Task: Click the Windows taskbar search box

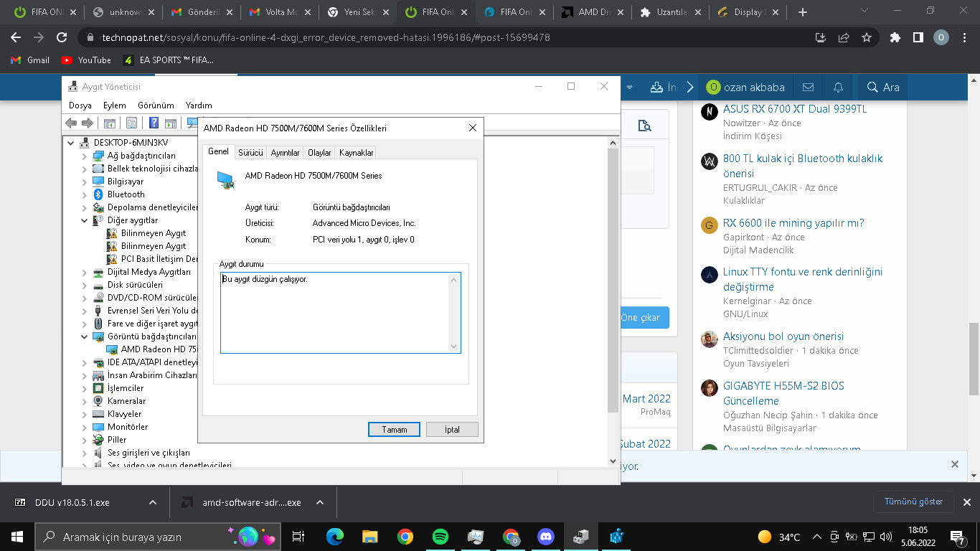Action: [x=156, y=537]
